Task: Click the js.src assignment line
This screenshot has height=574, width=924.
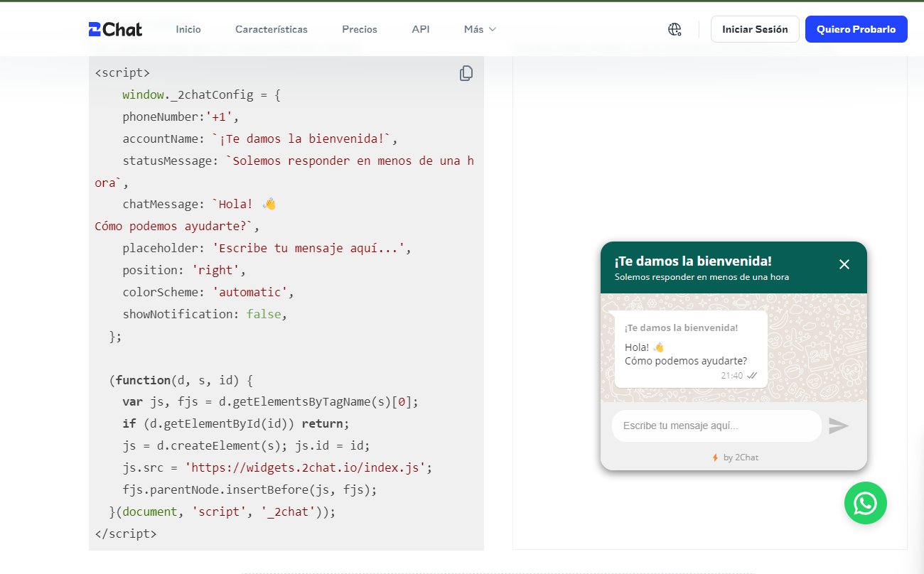Action: [x=277, y=467]
